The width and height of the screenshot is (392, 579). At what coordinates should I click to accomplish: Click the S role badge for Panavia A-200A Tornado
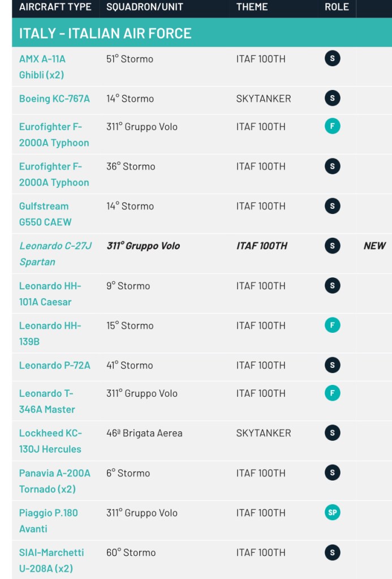tap(332, 473)
